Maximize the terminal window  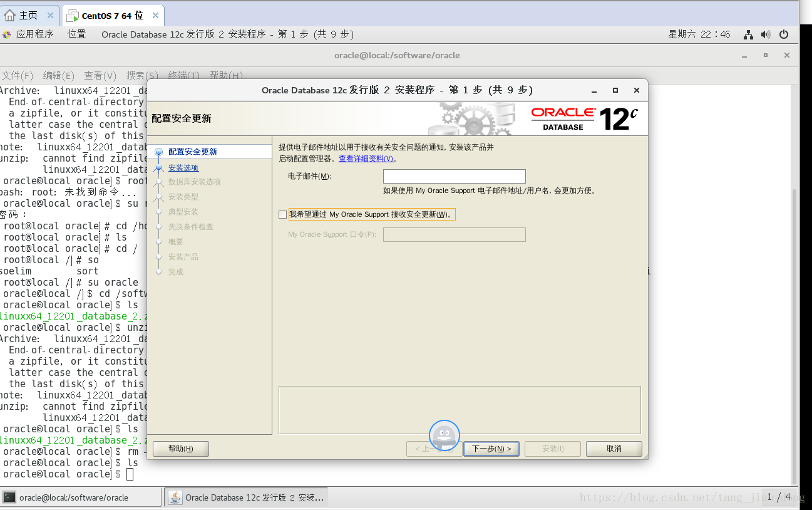coord(765,56)
